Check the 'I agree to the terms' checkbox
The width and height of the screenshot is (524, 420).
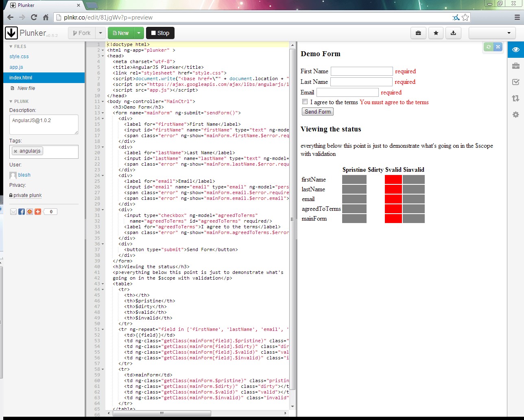(305, 102)
